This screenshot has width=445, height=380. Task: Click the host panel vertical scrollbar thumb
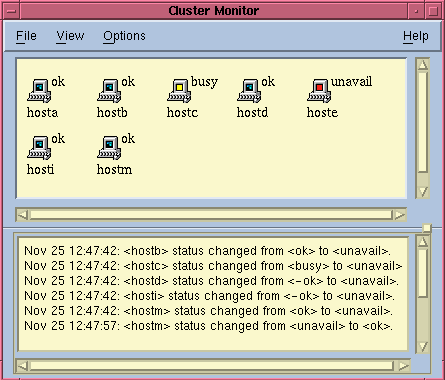[423, 122]
